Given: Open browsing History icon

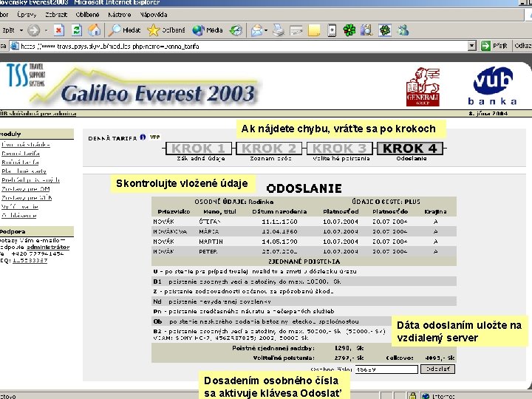Looking at the screenshot, I should [236, 30].
